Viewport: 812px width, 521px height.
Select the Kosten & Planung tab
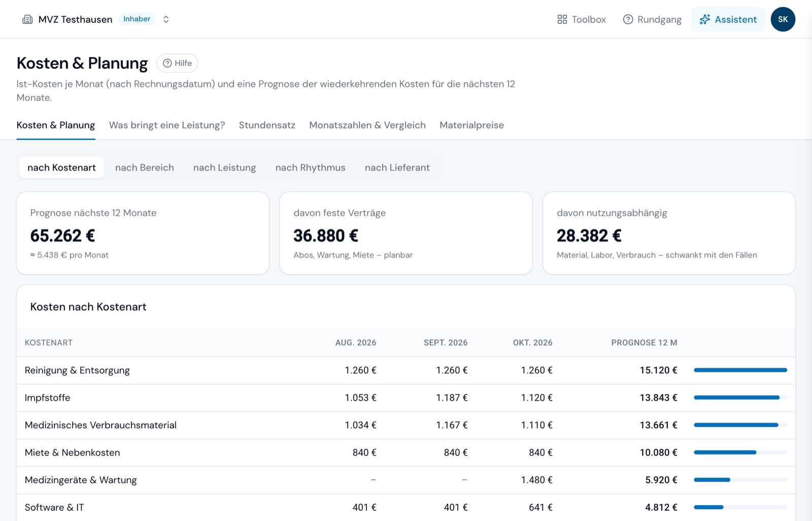56,125
